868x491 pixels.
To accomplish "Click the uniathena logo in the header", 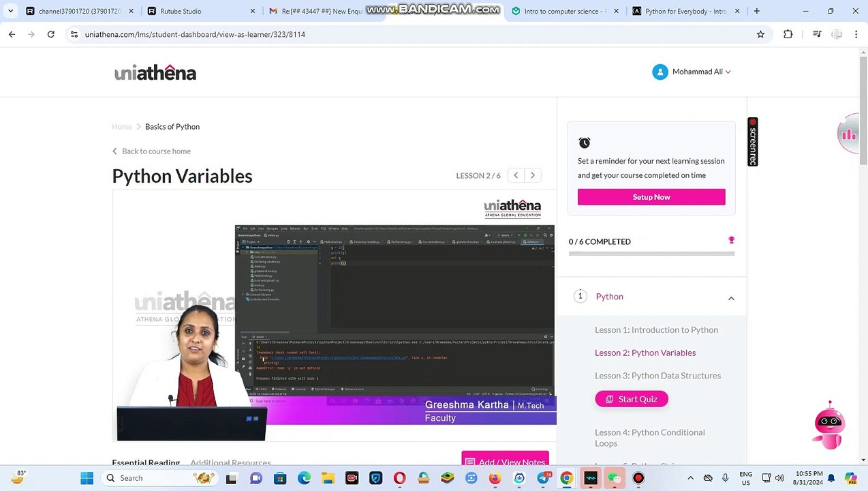I will [155, 72].
